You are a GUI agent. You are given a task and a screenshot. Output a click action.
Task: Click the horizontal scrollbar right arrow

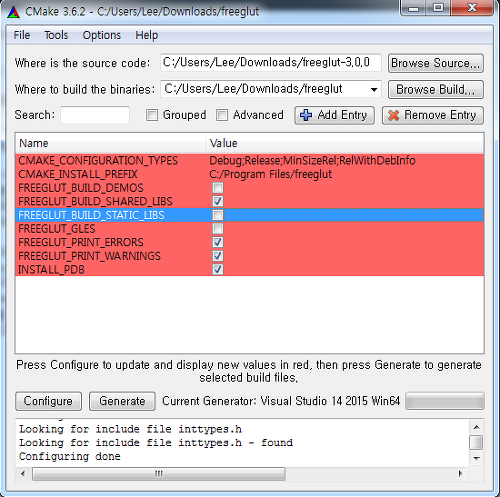tap(460, 474)
